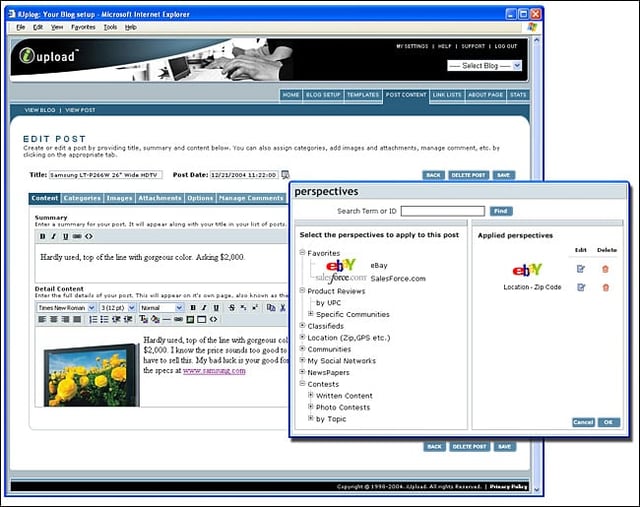640x507 pixels.
Task: Open the background color tool in Detail toolbar
Action: (x=155, y=319)
